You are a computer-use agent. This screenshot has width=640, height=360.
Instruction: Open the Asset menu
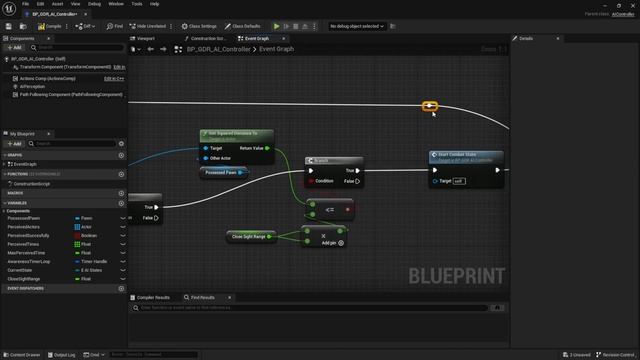57,4
